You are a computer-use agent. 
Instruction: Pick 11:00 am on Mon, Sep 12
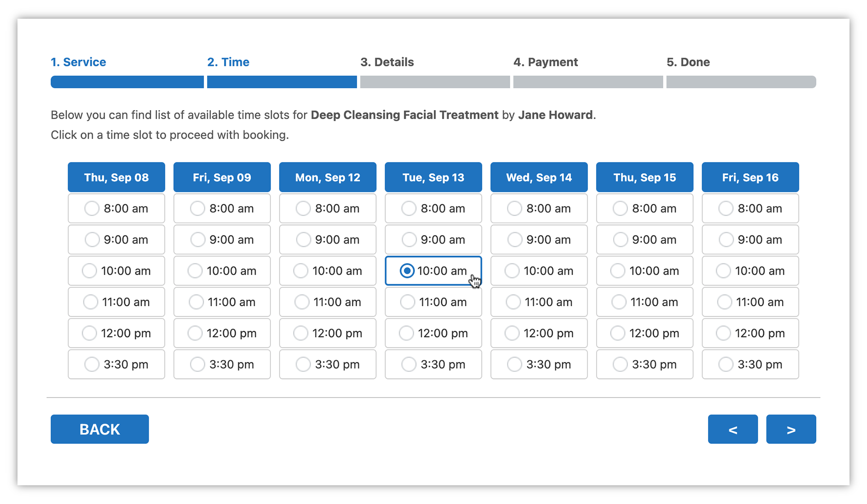pos(328,302)
